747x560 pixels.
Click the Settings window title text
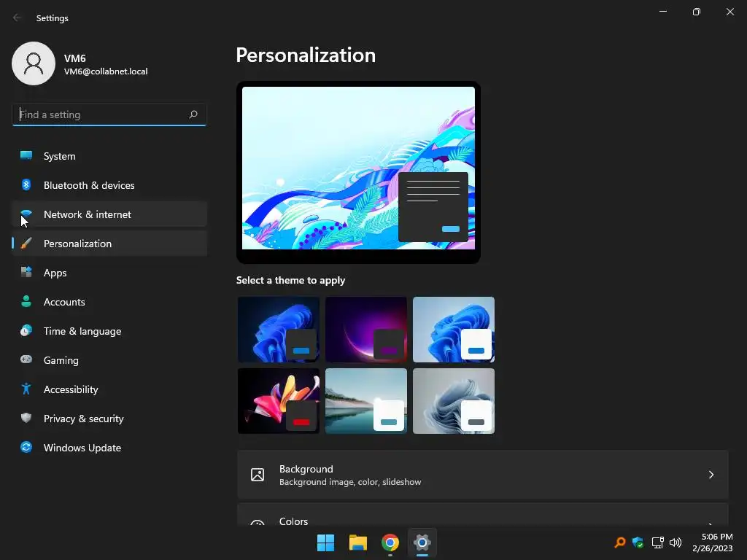(53, 18)
